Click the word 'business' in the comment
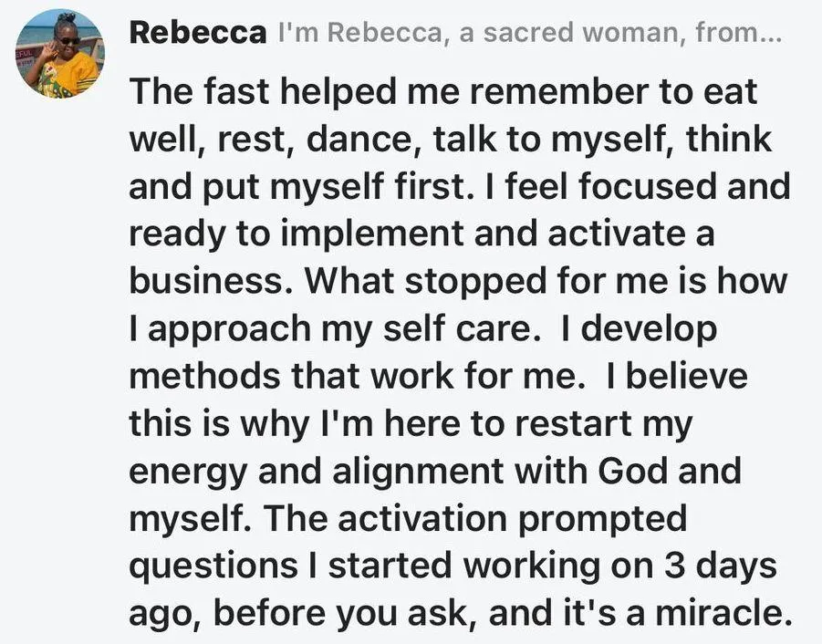The image size is (822, 644). coord(211,280)
